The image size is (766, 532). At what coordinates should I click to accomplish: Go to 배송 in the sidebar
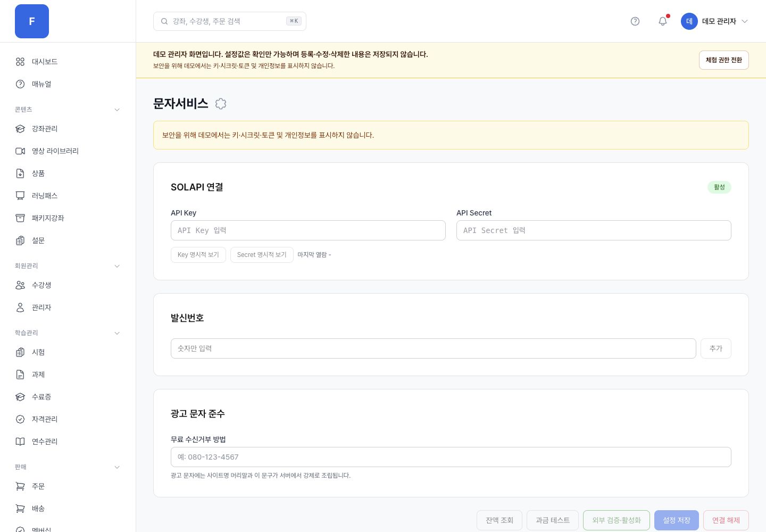pos(68,509)
